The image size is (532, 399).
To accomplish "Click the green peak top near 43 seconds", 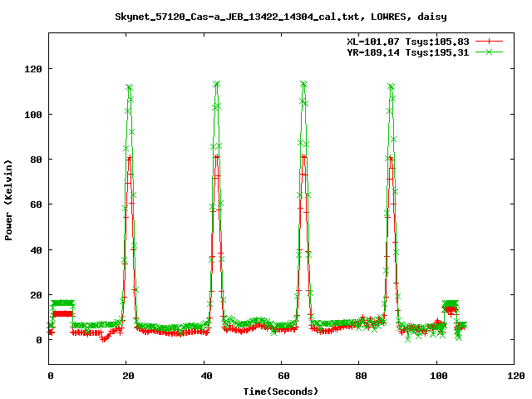I will [x=216, y=84].
